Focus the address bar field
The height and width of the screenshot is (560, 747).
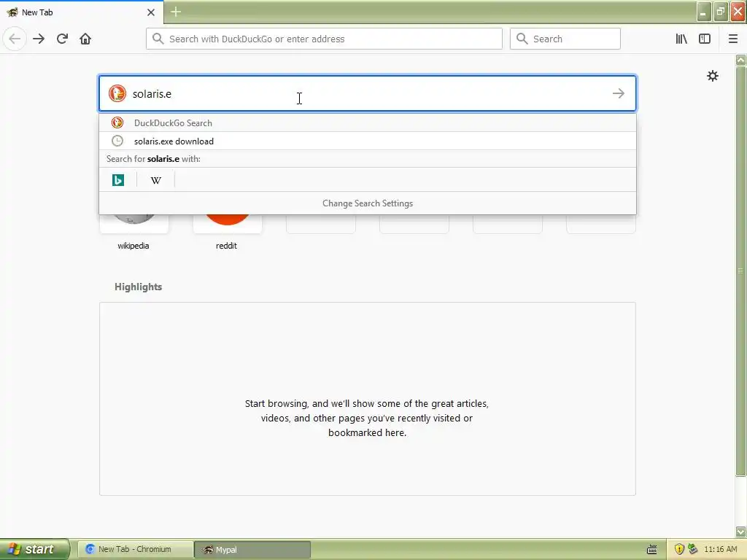(324, 39)
